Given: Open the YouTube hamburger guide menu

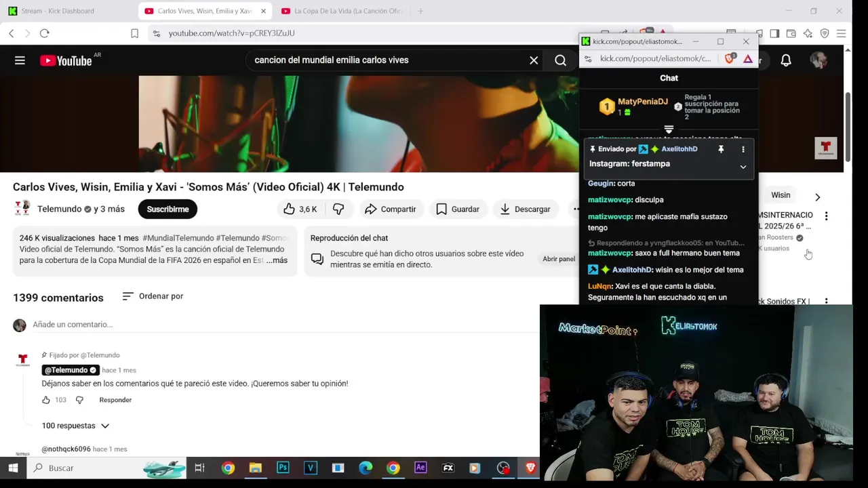Looking at the screenshot, I should pos(20,60).
